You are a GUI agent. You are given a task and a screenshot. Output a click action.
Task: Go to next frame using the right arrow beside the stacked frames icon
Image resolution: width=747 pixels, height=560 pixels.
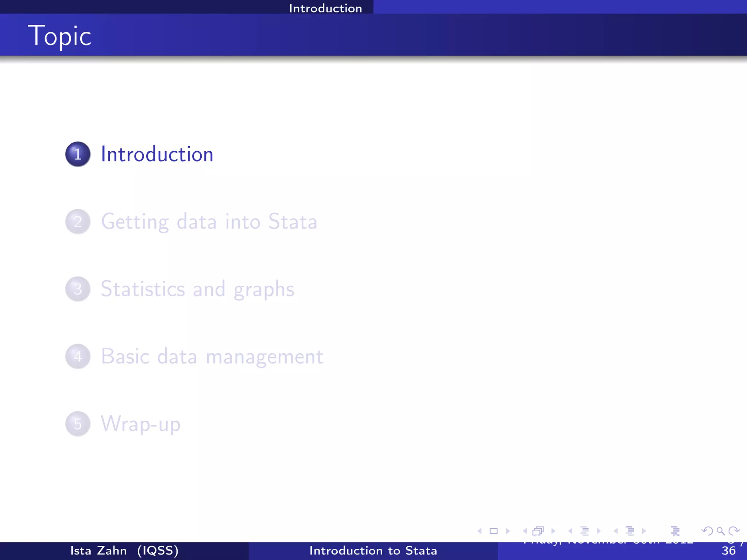coord(553,531)
